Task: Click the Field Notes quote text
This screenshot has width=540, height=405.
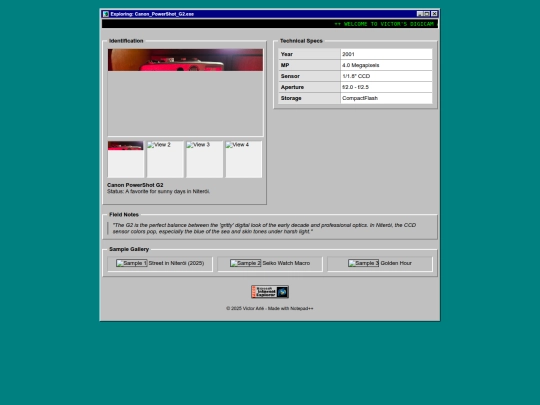Action: click(264, 228)
